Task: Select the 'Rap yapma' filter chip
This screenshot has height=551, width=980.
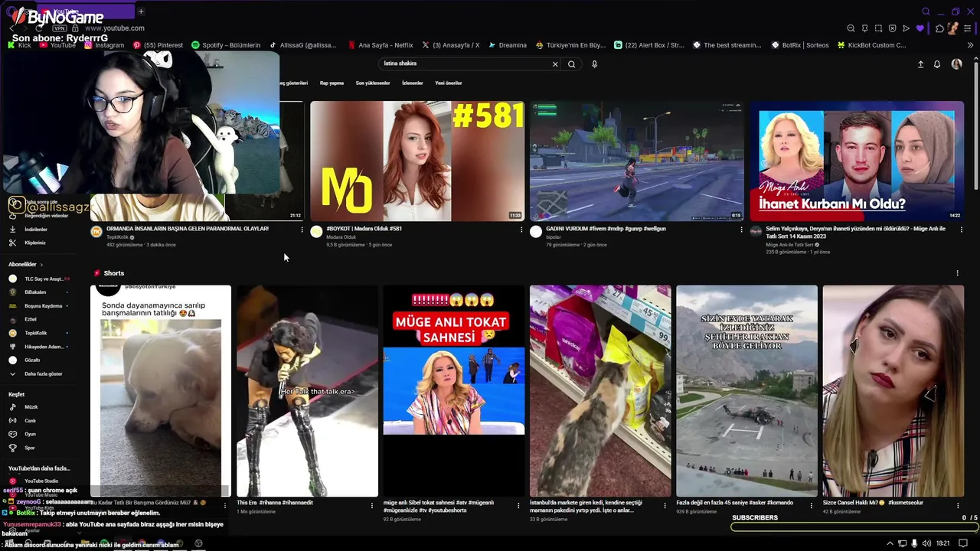Action: [x=332, y=83]
